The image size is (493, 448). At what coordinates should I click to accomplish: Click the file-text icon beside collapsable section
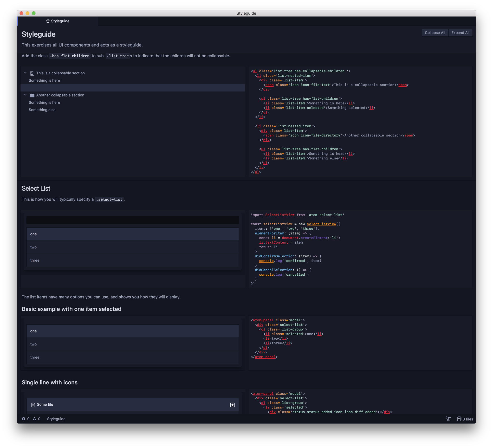click(32, 73)
